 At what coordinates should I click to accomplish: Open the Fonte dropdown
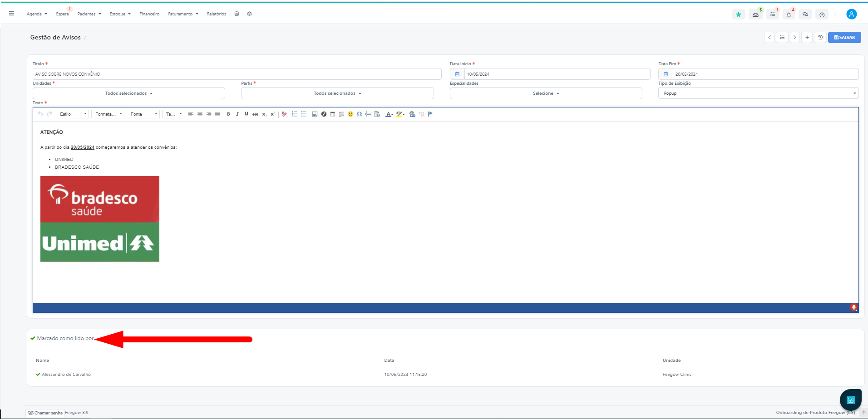(x=143, y=114)
